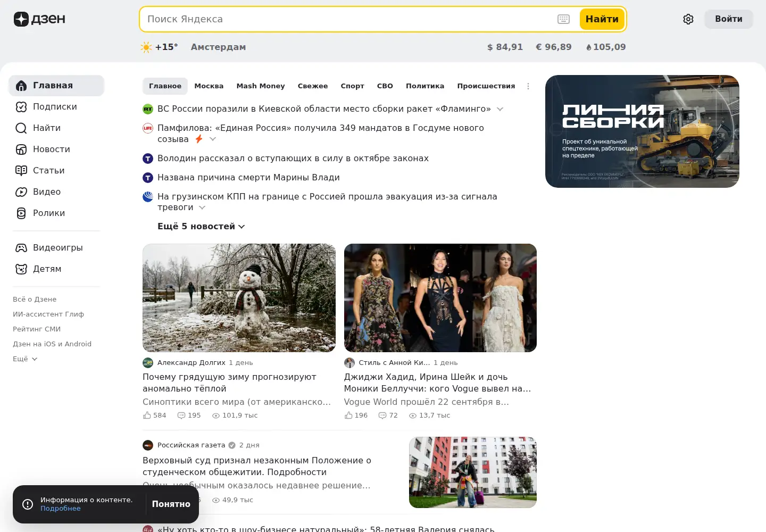Click the euro rate € 96,89
Screen dimensions: 766x532
click(x=554, y=47)
